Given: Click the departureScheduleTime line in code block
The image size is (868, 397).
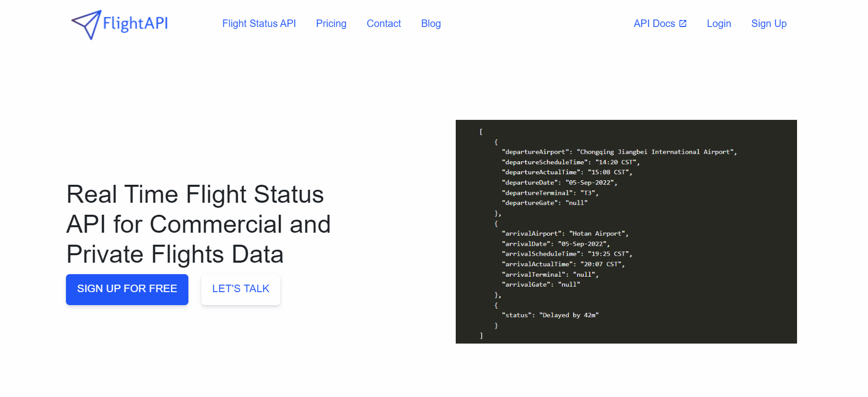Looking at the screenshot, I should (571, 162).
